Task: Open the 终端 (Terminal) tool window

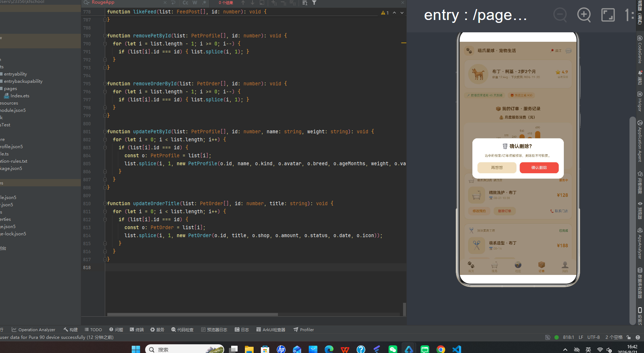Action: coord(137,330)
